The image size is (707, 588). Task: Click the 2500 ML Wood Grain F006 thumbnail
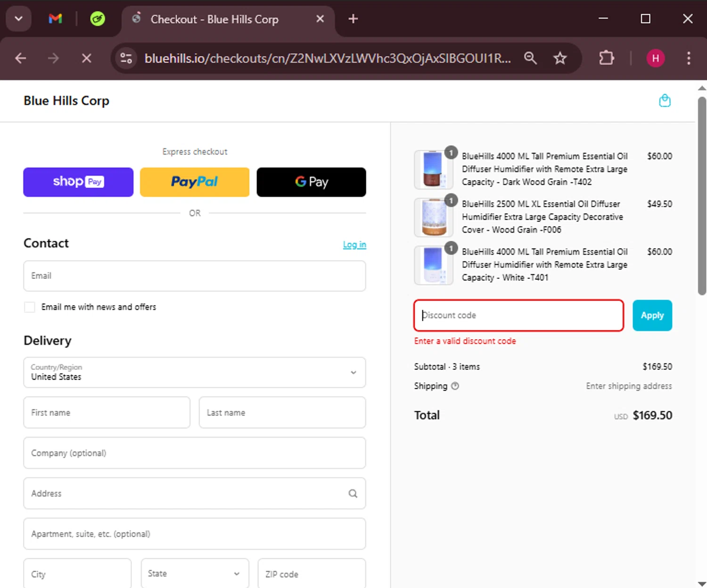(x=433, y=217)
